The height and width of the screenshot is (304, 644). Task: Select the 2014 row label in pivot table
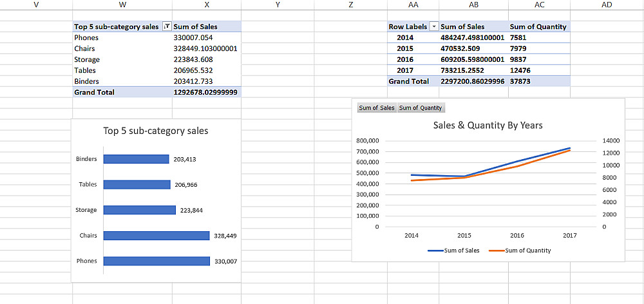click(413, 37)
